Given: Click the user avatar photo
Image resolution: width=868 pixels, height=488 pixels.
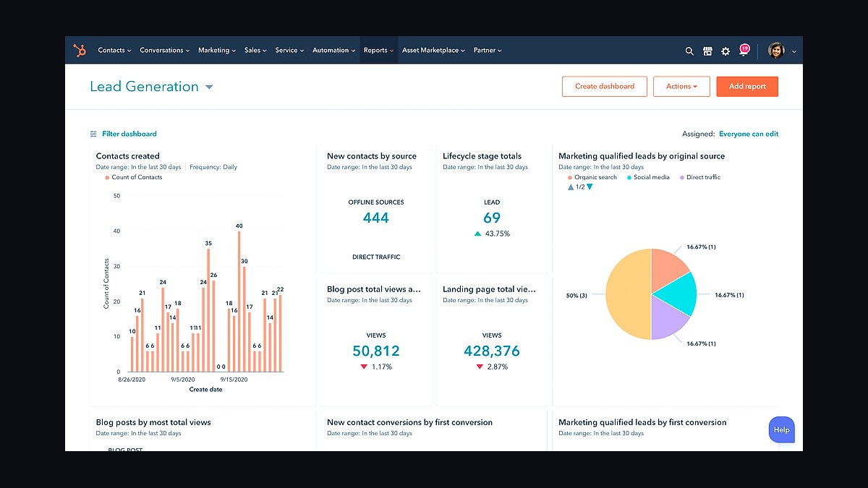Looking at the screenshot, I should point(776,51).
